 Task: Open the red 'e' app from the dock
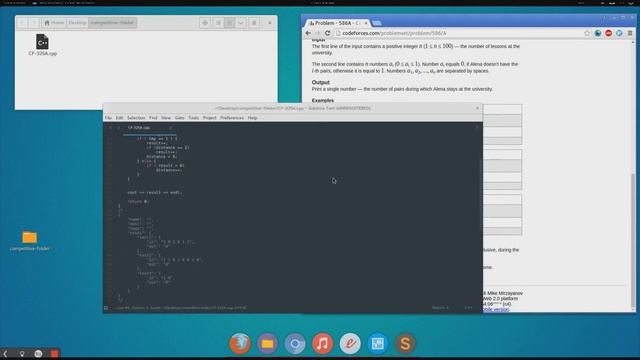[350, 343]
